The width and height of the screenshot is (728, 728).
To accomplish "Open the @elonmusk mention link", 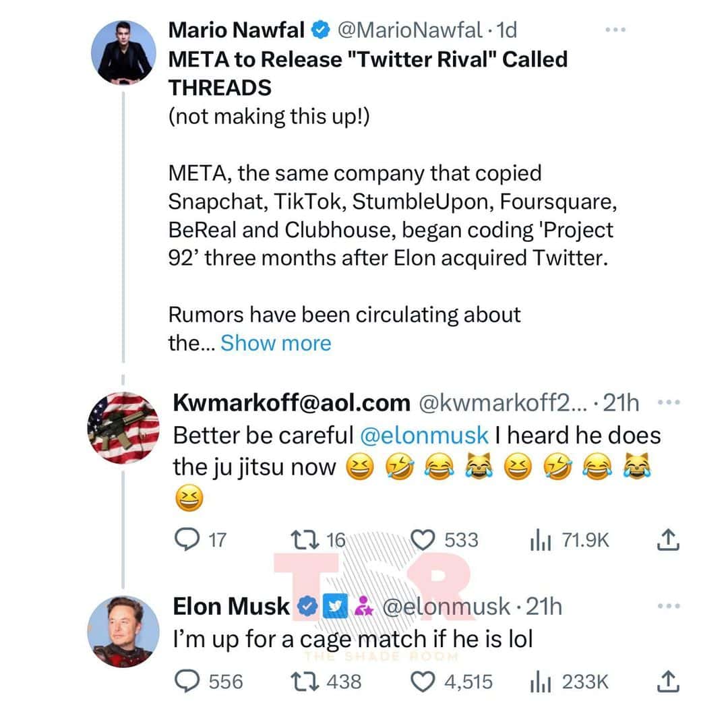I will coord(425,435).
